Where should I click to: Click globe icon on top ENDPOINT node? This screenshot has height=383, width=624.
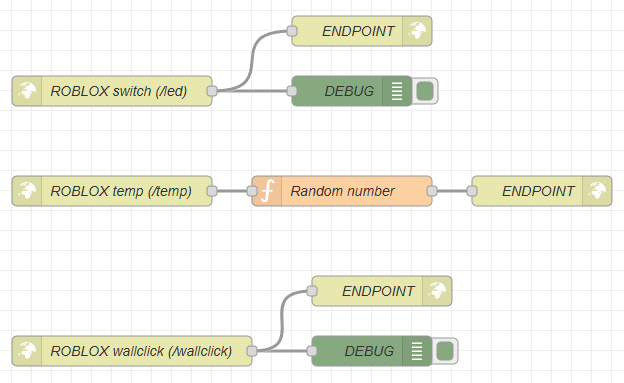[x=417, y=31]
